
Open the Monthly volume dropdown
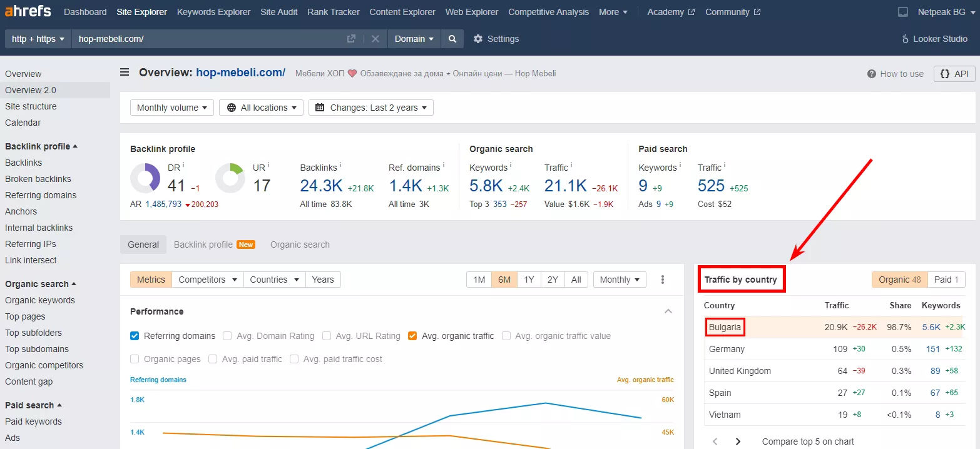pos(172,108)
